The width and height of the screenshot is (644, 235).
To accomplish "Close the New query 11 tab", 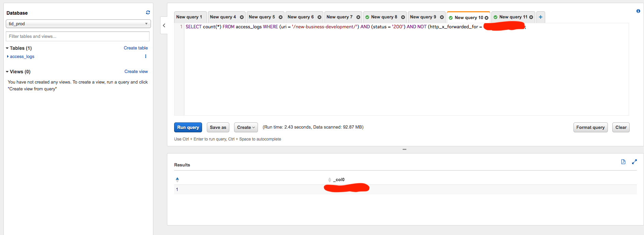I will [531, 17].
